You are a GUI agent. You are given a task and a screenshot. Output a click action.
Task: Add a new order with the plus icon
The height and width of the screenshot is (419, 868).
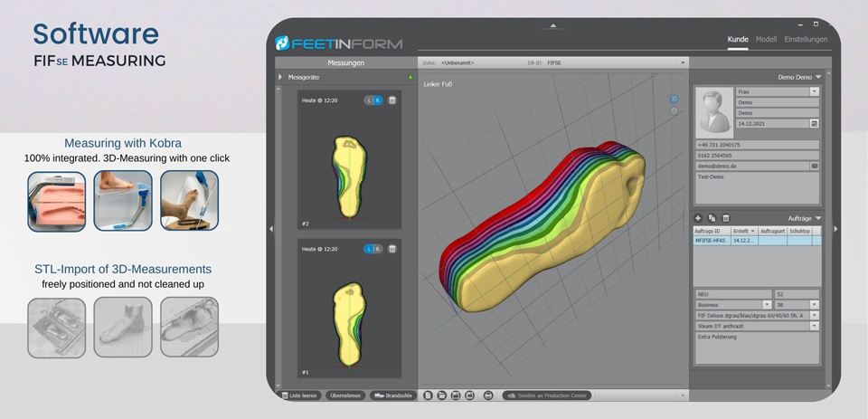click(698, 218)
